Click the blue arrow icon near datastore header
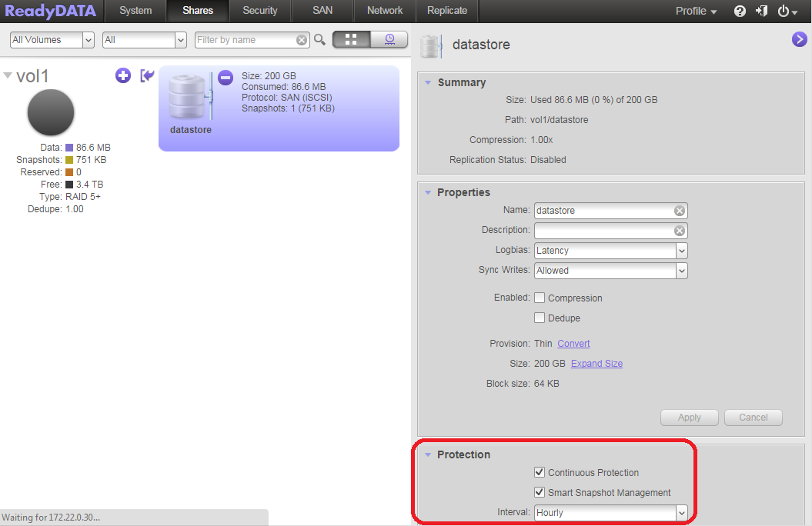The image size is (812, 526). click(799, 38)
